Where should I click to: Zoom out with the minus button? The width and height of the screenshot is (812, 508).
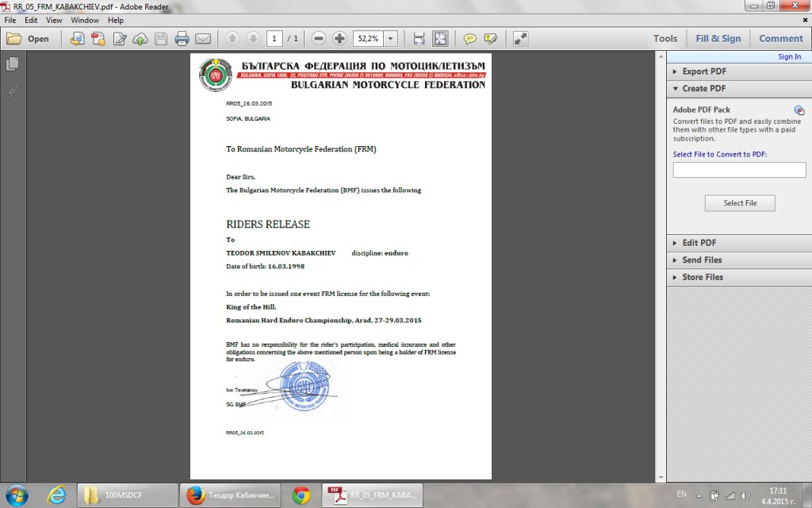pos(319,38)
